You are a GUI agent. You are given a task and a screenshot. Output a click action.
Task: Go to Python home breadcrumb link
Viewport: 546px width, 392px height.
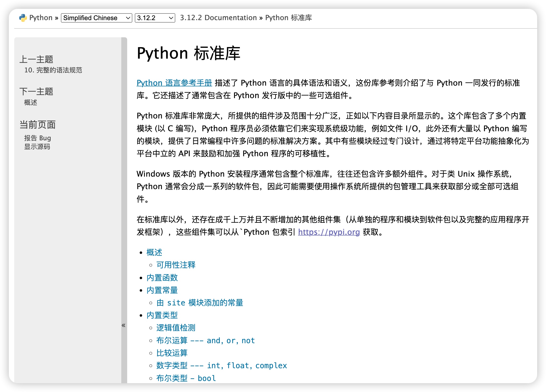pyautogui.click(x=41, y=18)
